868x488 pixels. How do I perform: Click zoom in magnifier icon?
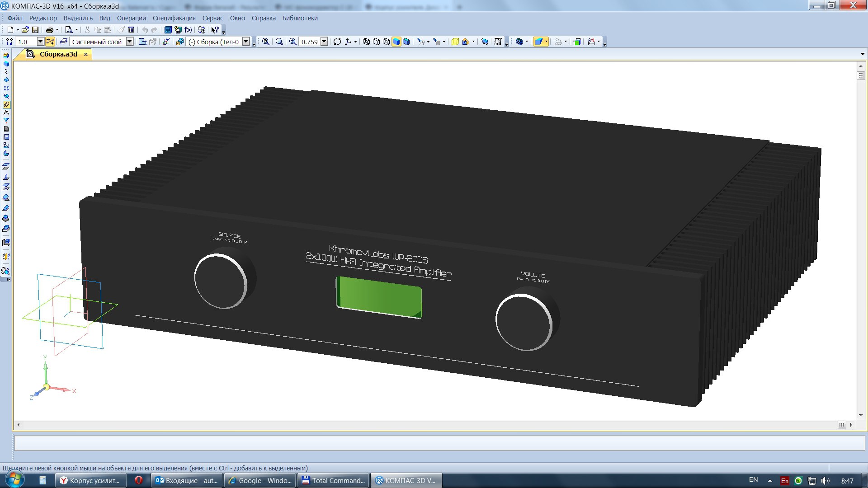[x=292, y=42]
